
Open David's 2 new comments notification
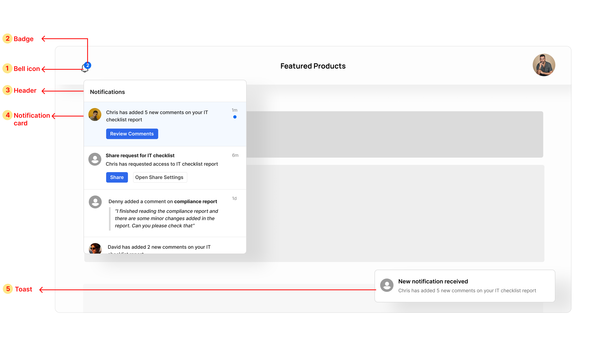tap(159, 247)
